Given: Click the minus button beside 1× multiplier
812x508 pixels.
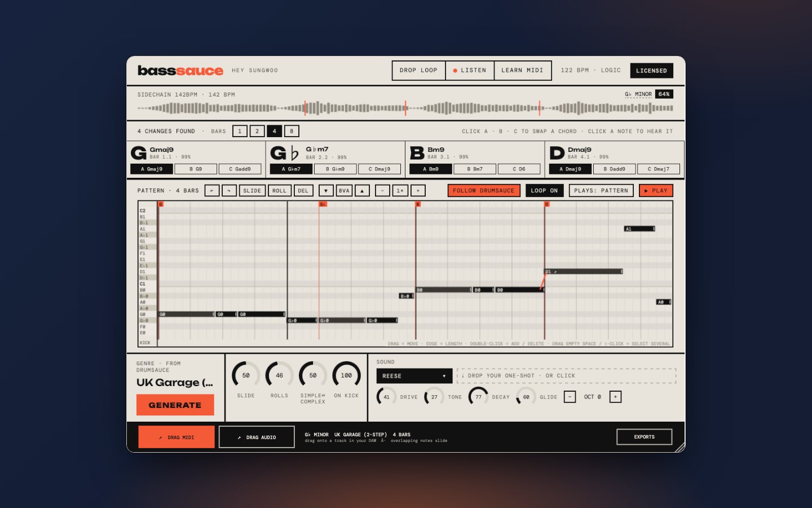Looking at the screenshot, I should coord(382,191).
